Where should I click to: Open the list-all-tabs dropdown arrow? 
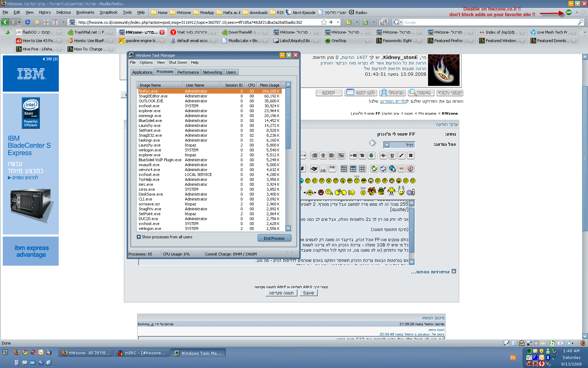pos(584,32)
